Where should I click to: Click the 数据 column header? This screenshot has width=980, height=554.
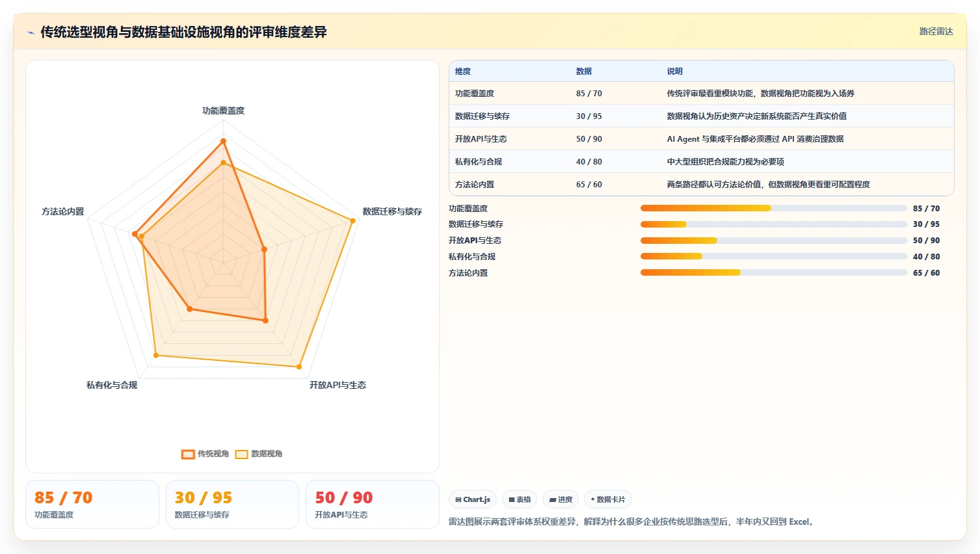pyautogui.click(x=584, y=72)
